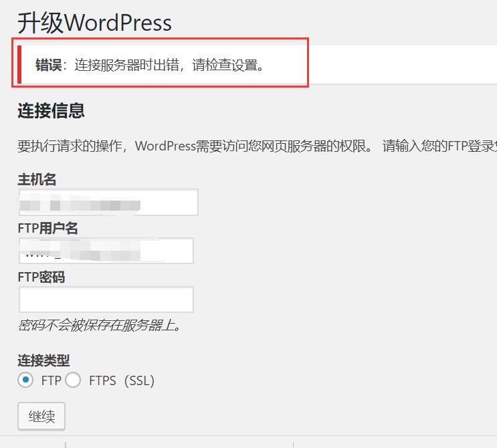
Task: Click the 主机名 field label
Action: (37, 179)
